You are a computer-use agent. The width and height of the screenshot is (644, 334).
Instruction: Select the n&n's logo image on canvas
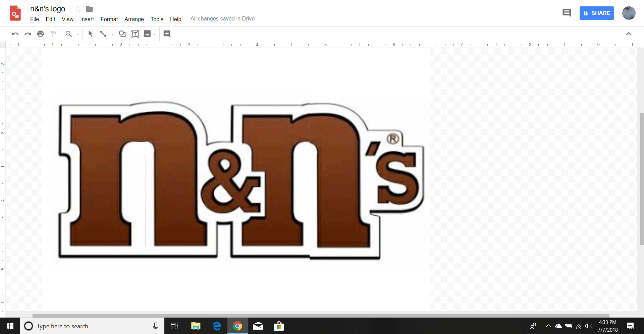pyautogui.click(x=241, y=181)
